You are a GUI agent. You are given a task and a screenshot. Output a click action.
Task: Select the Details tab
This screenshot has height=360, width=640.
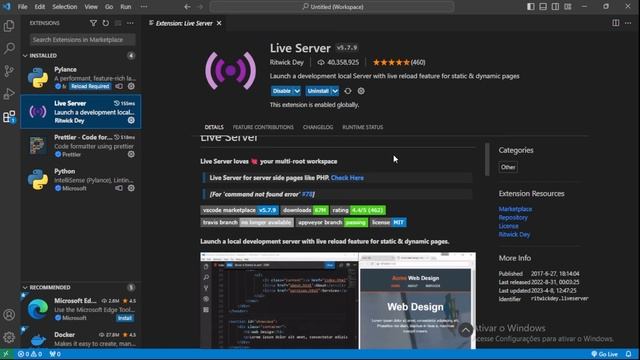[214, 127]
